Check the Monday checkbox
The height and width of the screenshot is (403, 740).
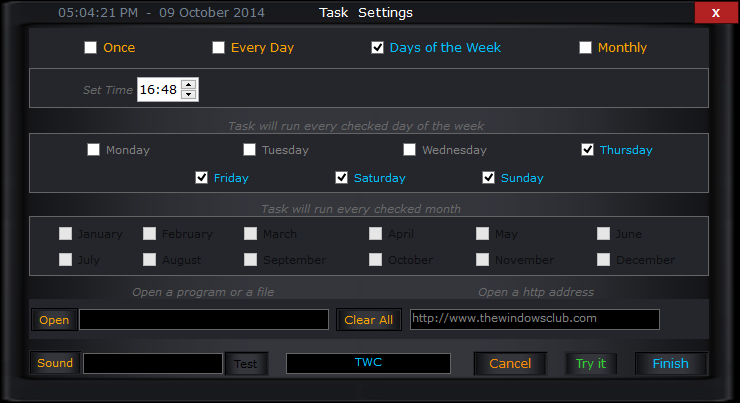[94, 150]
